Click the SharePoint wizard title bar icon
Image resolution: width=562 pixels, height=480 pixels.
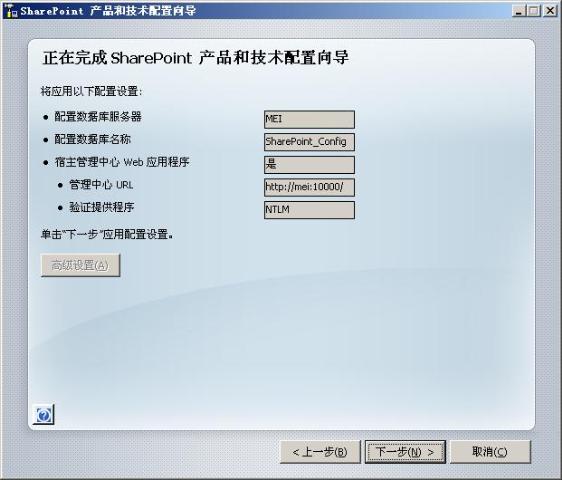pyautogui.click(x=11, y=11)
